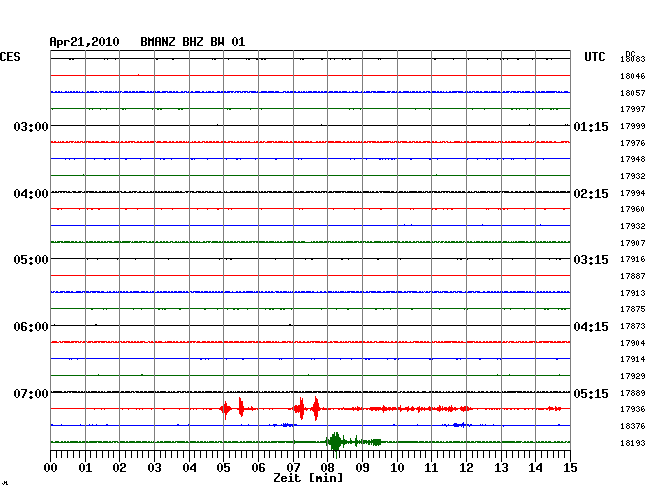
Task: Click the DC value 17999
Action: 633,126
